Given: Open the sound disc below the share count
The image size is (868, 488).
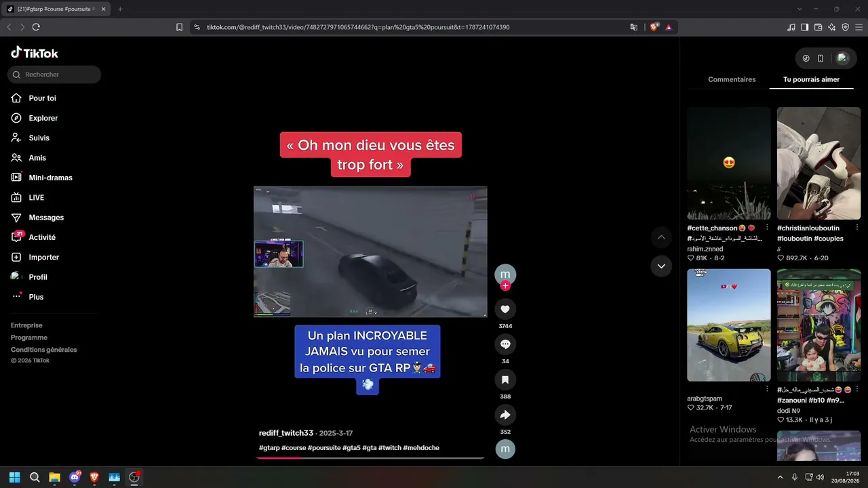Looking at the screenshot, I should click(x=505, y=449).
